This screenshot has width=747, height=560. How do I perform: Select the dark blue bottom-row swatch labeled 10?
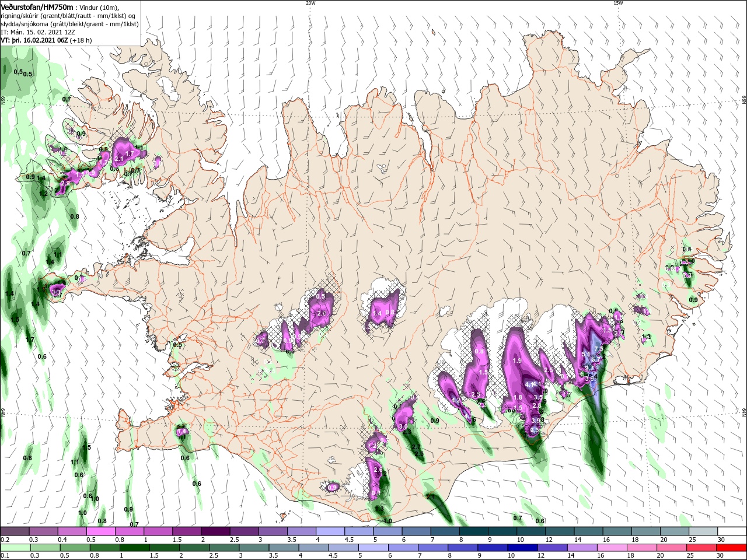(x=522, y=548)
